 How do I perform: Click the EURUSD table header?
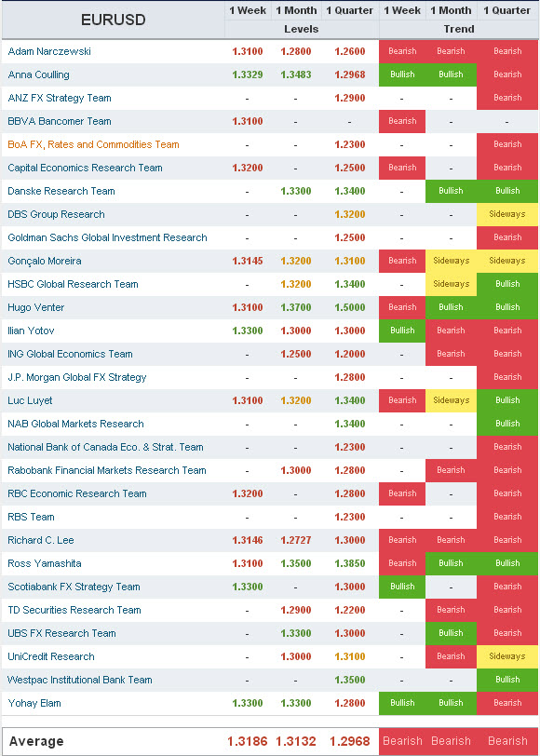(x=114, y=20)
